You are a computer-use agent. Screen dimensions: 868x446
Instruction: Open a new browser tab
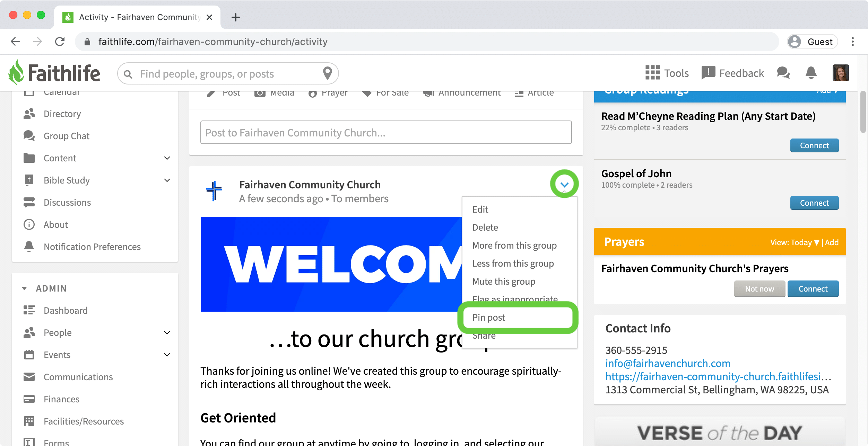point(236,17)
